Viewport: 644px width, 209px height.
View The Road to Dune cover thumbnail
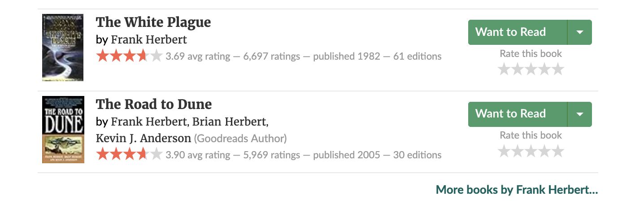63,130
